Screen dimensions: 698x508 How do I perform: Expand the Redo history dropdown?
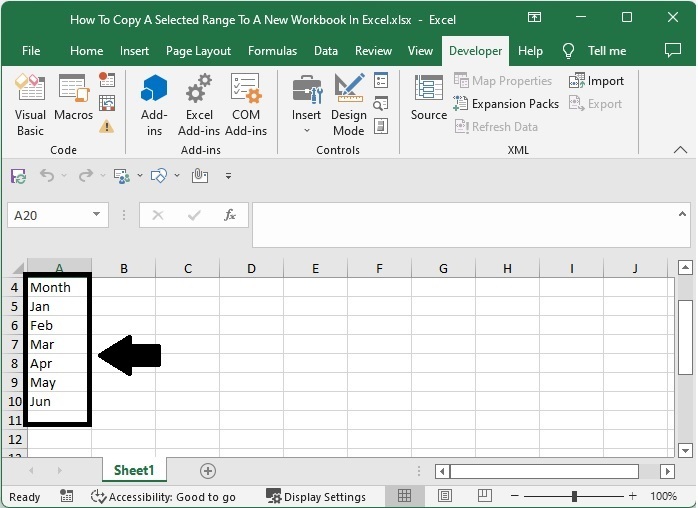pos(103,175)
